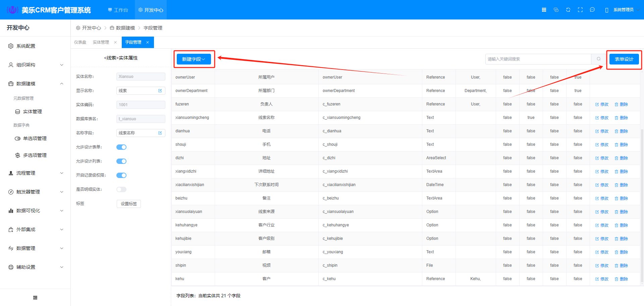Switch to the 实体管理 tab
The height and width of the screenshot is (306, 644).
101,42
